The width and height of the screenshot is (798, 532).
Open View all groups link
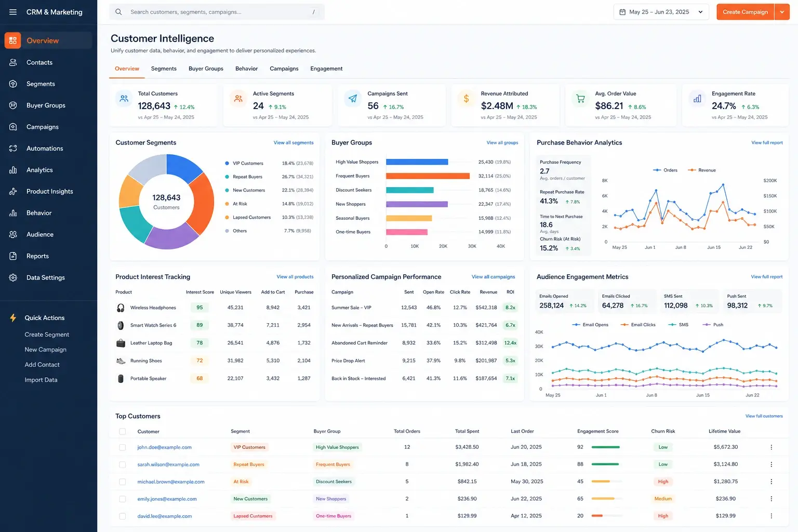pyautogui.click(x=502, y=143)
